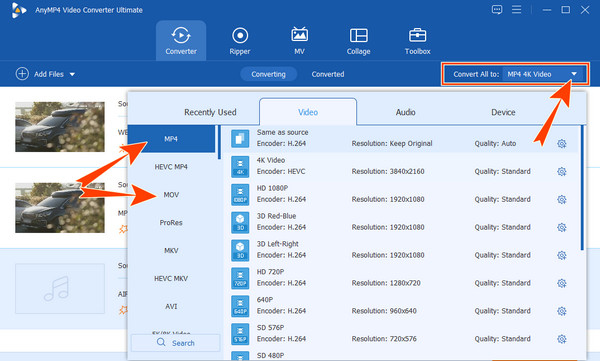Select the 3D Red-Blue preset icon
Image resolution: width=600 pixels, height=361 pixels.
[240, 222]
